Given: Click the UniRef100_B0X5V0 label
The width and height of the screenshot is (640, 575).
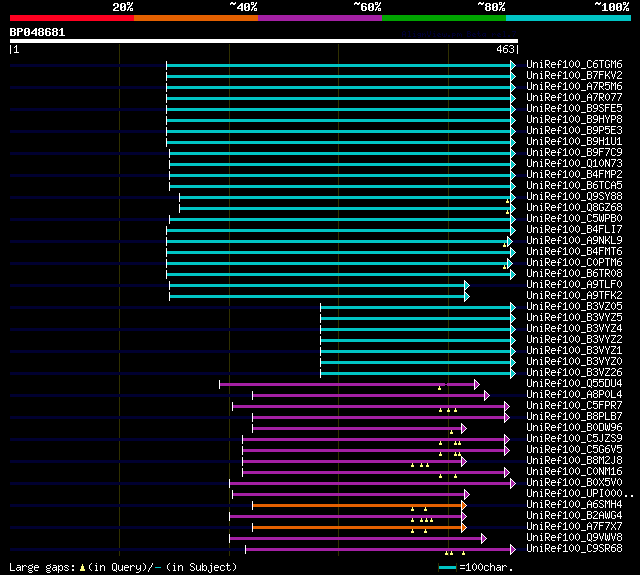Looking at the screenshot, I should (x=574, y=483).
